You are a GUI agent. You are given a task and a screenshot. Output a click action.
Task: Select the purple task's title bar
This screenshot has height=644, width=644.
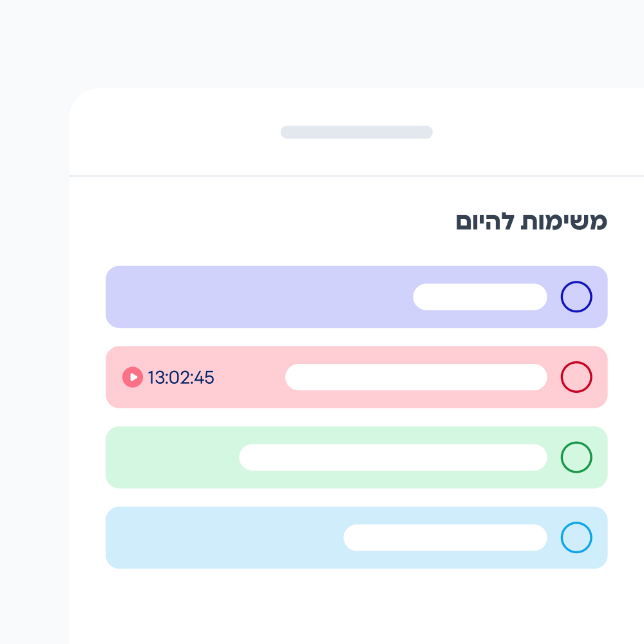pos(480,297)
